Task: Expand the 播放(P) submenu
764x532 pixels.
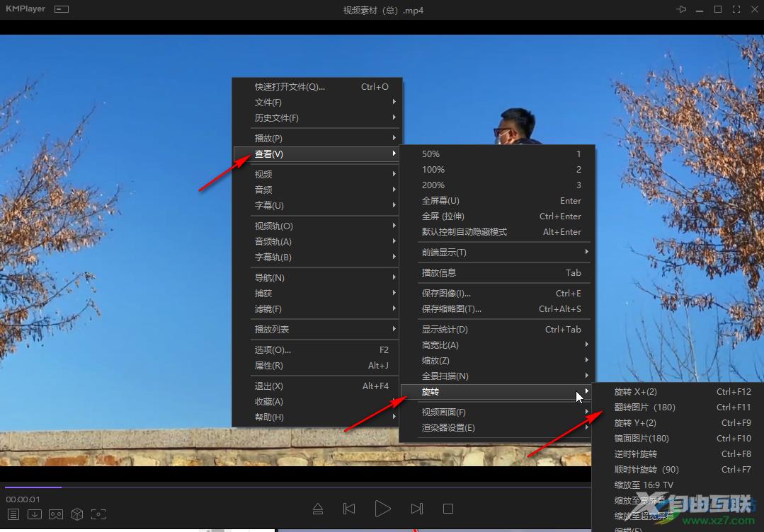Action: [316, 138]
